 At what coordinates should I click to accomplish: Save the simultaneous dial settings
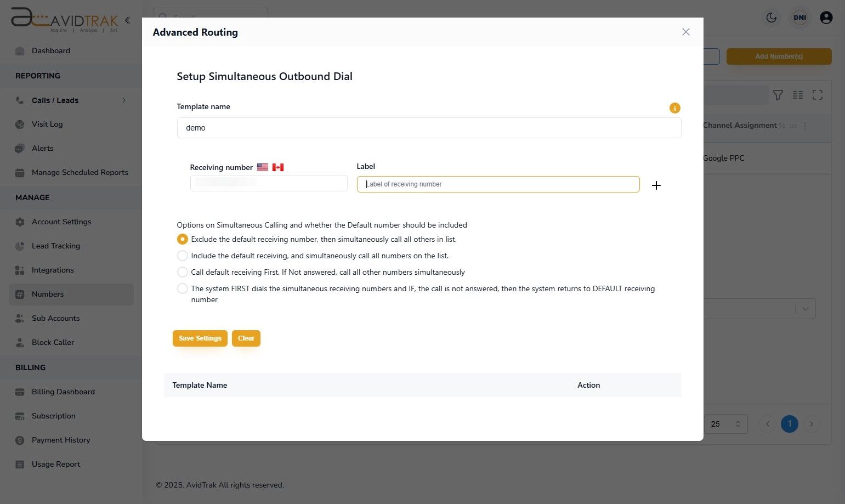click(200, 338)
